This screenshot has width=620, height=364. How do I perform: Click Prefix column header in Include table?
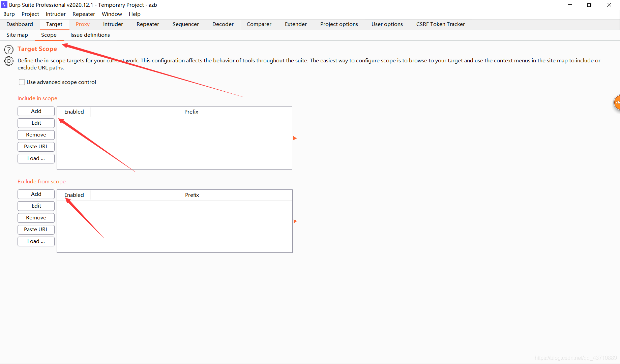pos(191,112)
